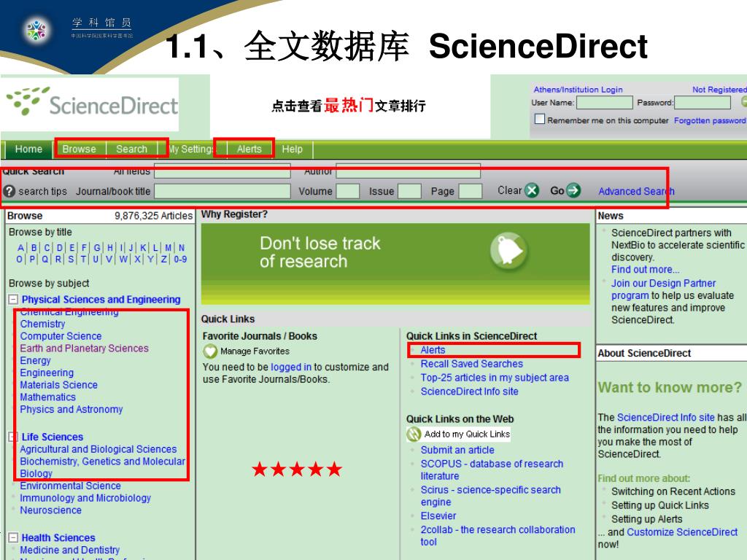Open the Alerts quick link
This screenshot has width=747, height=560.
[x=433, y=350]
